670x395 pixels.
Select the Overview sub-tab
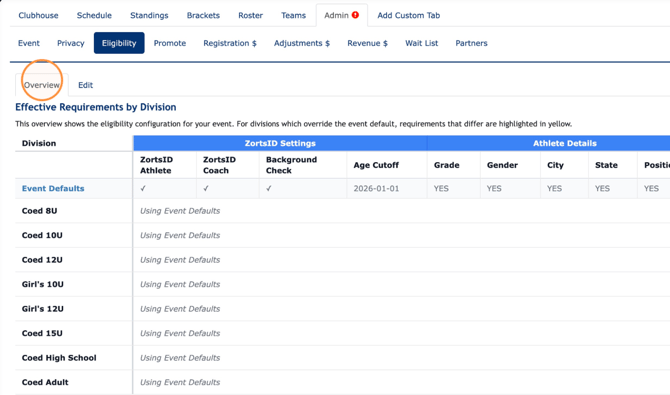point(42,85)
